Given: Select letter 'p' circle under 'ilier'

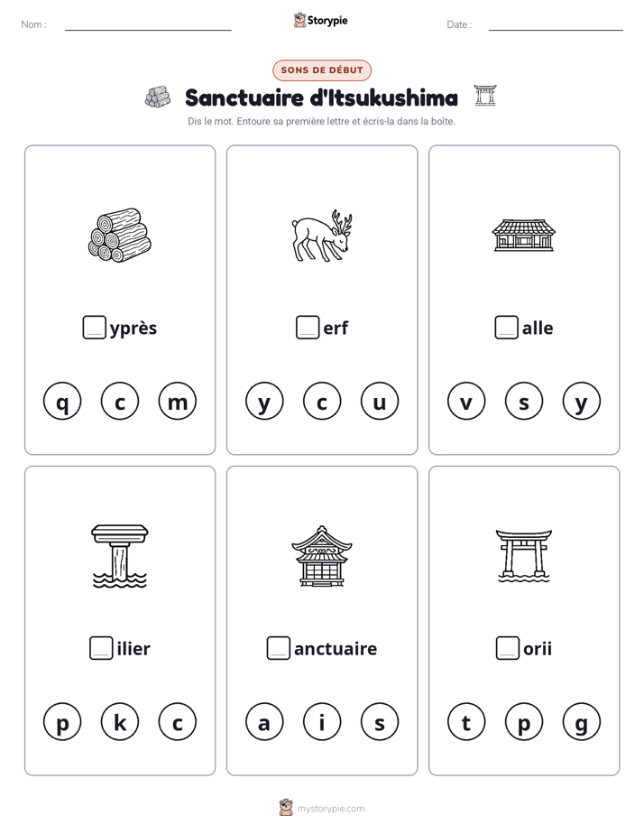Looking at the screenshot, I should coord(62,722).
